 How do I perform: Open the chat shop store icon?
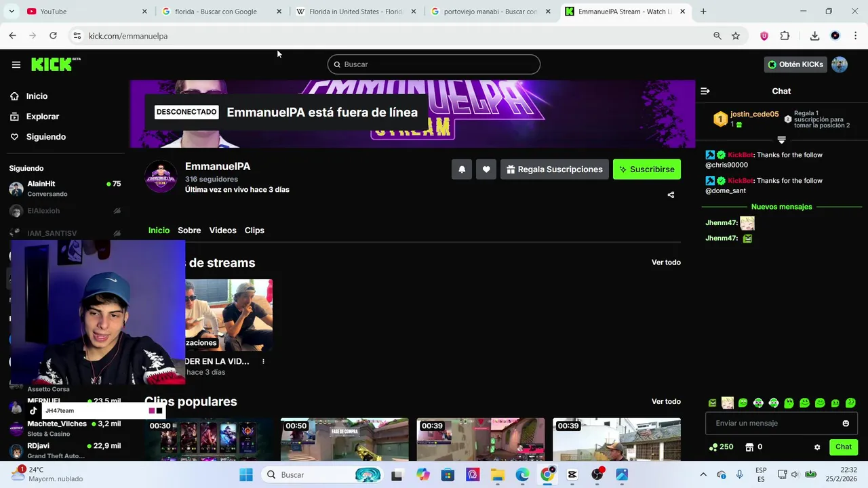(749, 447)
